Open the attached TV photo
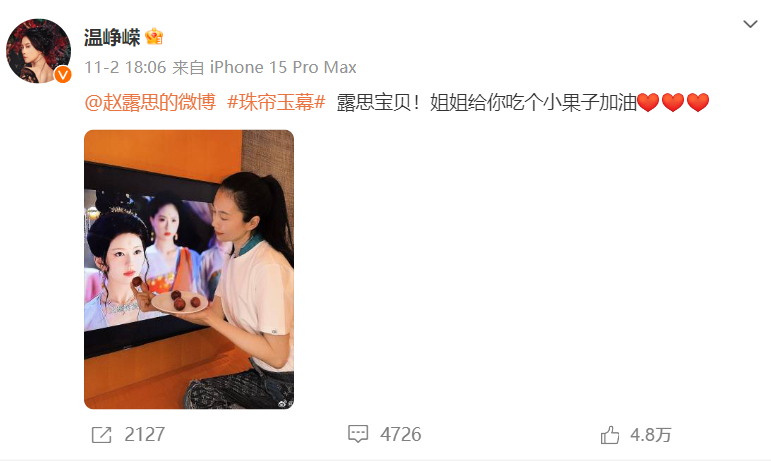 click(x=189, y=269)
